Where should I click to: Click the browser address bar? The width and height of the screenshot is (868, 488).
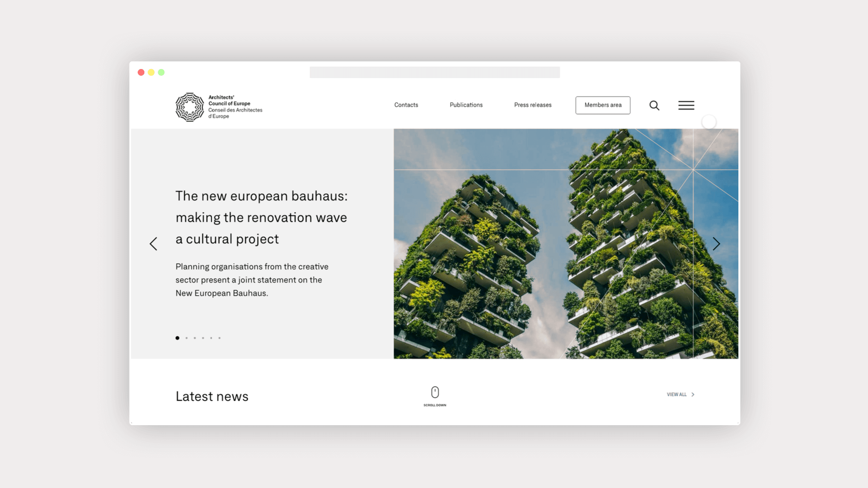[434, 72]
